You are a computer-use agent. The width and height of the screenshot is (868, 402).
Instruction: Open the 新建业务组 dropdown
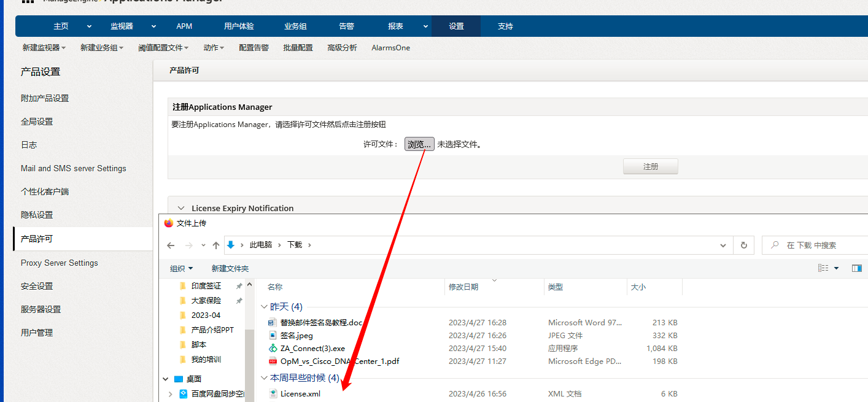[102, 48]
